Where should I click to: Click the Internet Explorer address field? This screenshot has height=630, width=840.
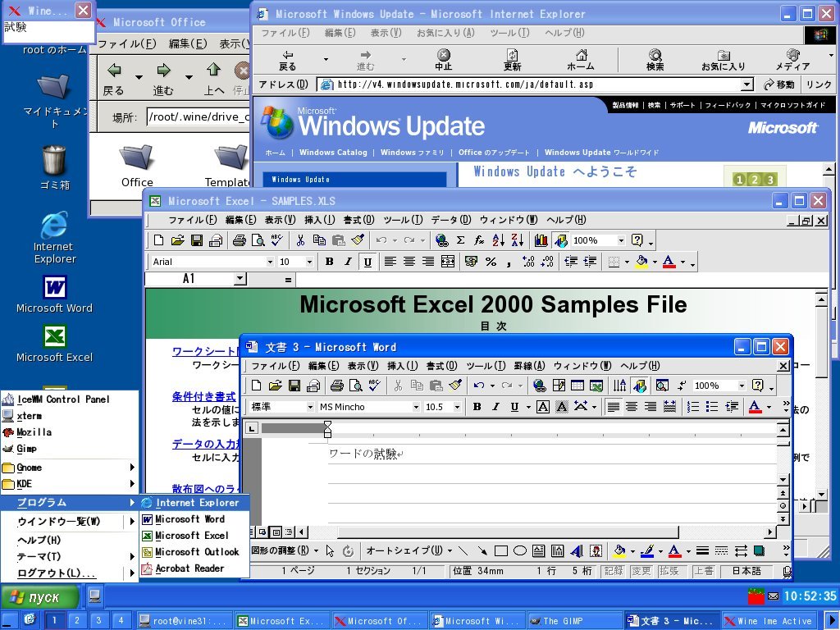536,84
